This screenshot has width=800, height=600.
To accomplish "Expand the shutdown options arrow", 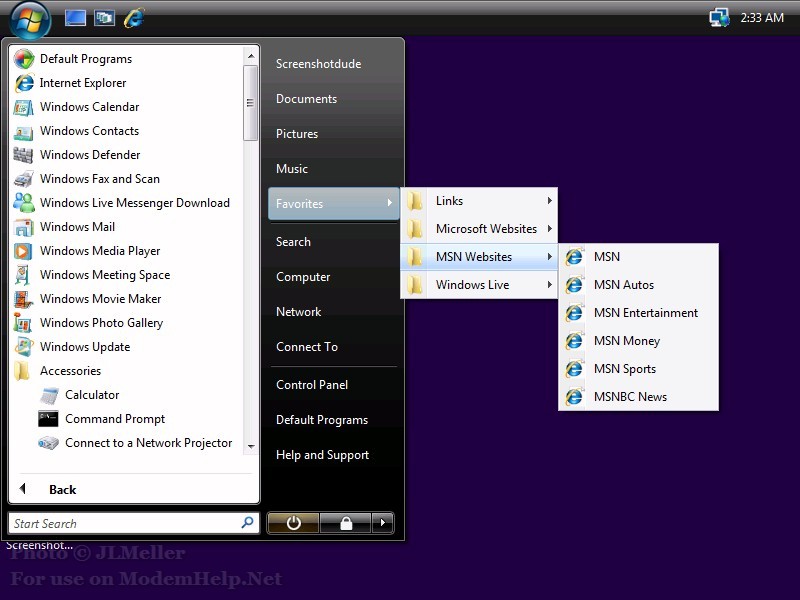I will 382,523.
